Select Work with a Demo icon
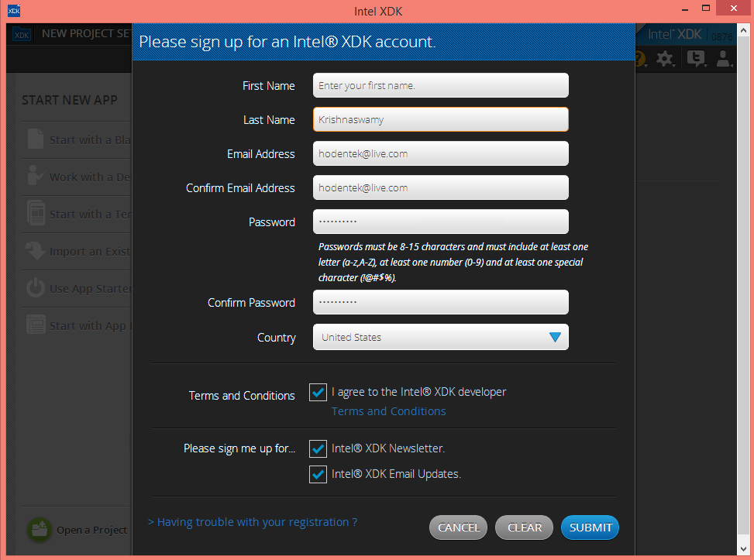The height and width of the screenshot is (560, 754). pos(36,176)
